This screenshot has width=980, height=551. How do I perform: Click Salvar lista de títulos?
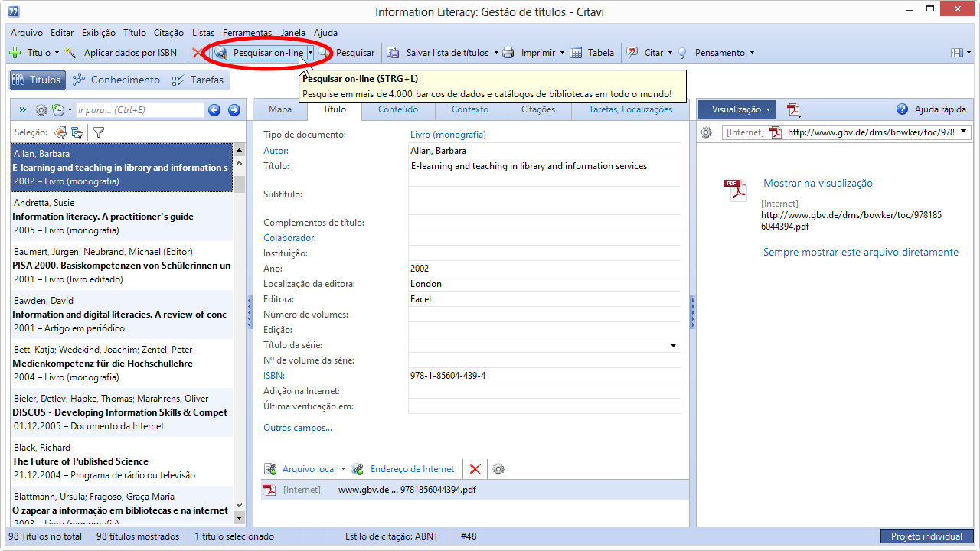(x=439, y=53)
